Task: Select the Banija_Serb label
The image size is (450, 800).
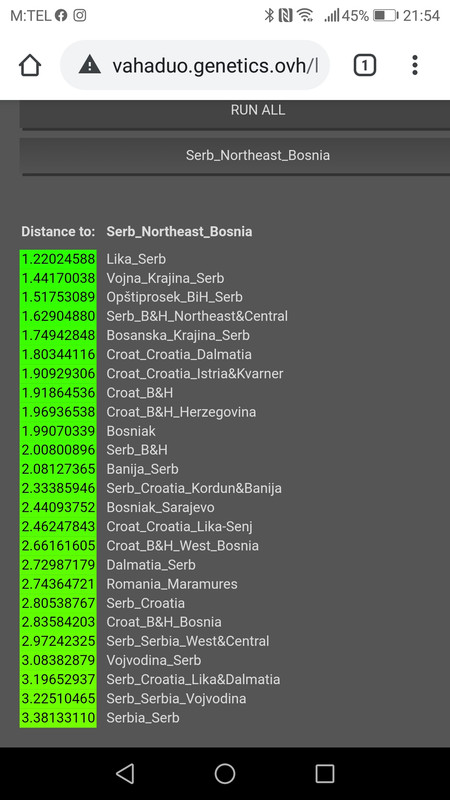Action: click(x=142, y=469)
